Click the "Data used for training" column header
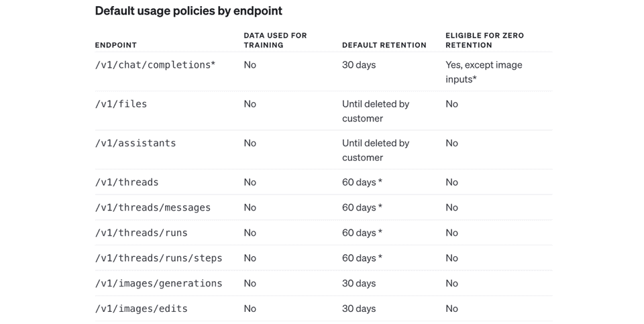 [275, 40]
